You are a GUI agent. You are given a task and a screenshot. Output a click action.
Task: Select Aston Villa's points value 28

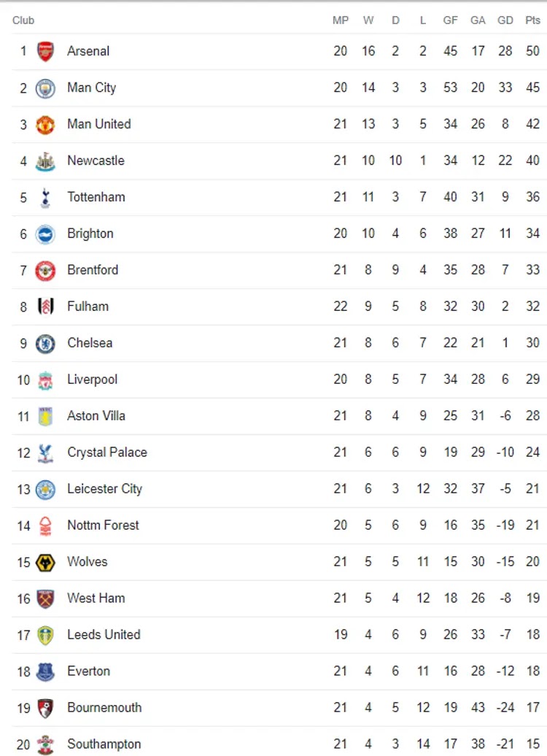click(x=532, y=416)
